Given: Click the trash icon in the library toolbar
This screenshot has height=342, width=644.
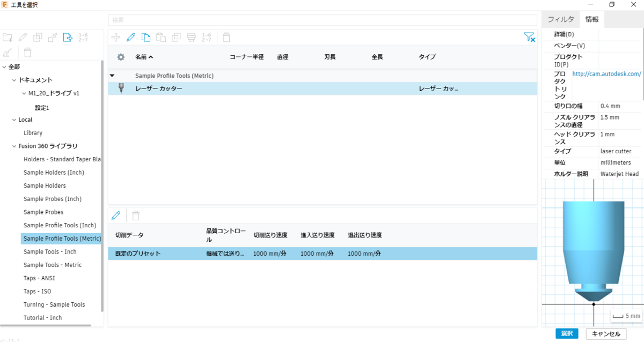Looking at the screenshot, I should pos(27,53).
